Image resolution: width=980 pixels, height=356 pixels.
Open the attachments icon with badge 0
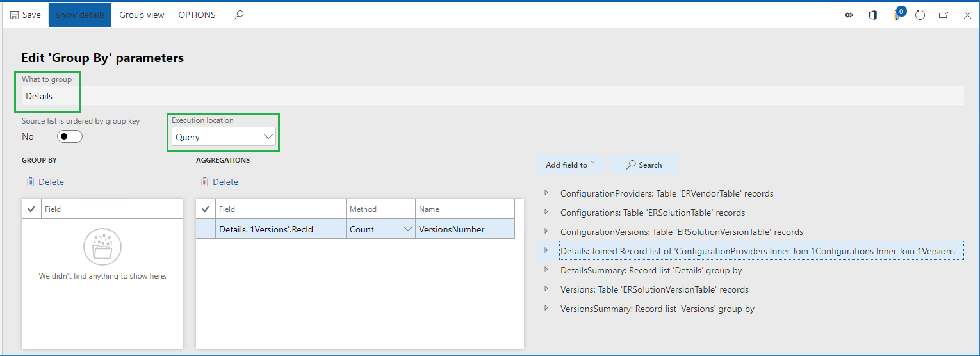click(x=897, y=14)
